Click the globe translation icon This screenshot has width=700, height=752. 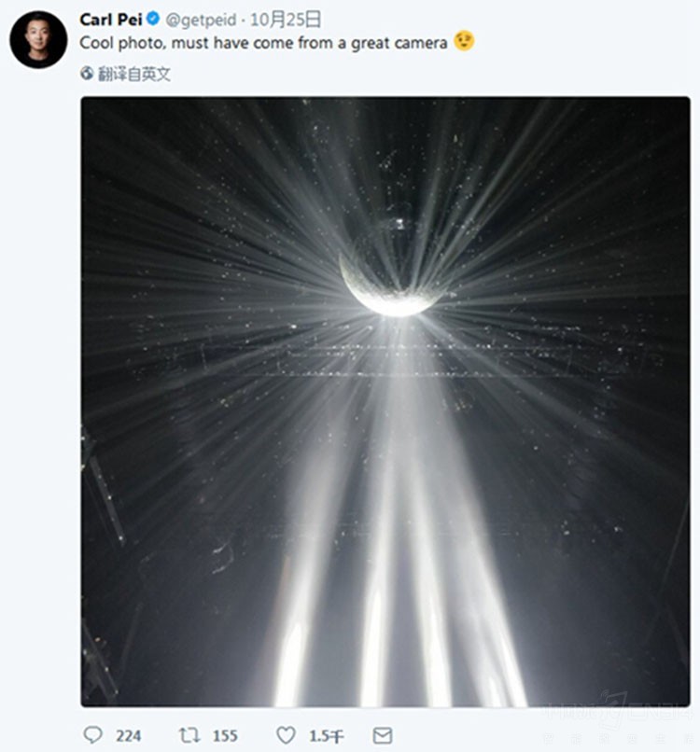pos(87,73)
